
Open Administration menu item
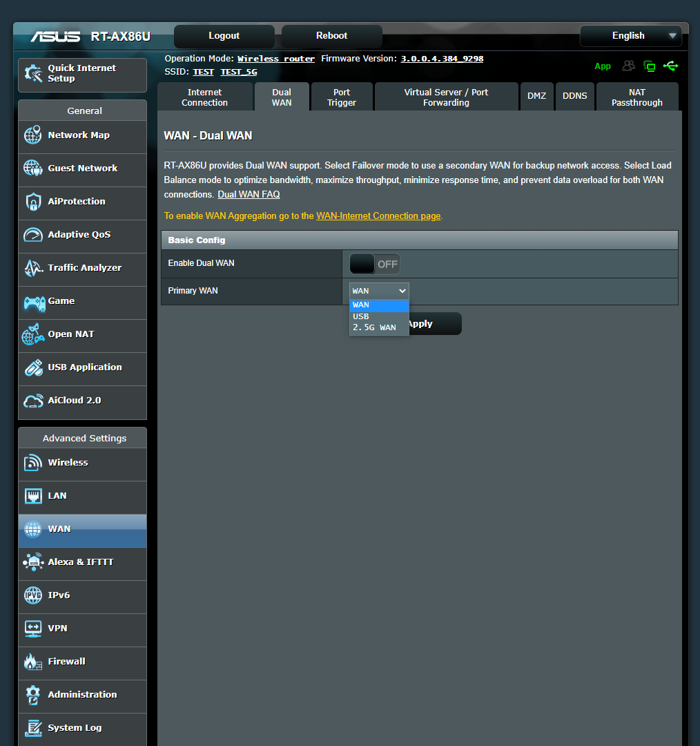[82, 696]
